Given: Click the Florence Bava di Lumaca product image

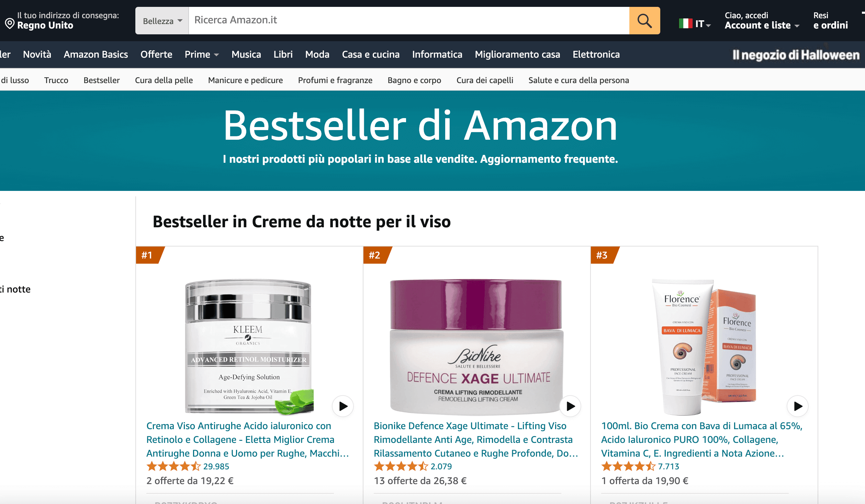Looking at the screenshot, I should tap(704, 347).
